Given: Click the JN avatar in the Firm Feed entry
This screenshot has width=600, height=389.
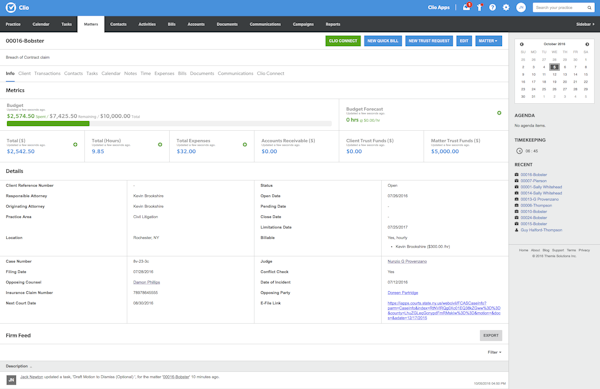Looking at the screenshot, I should (11, 380).
